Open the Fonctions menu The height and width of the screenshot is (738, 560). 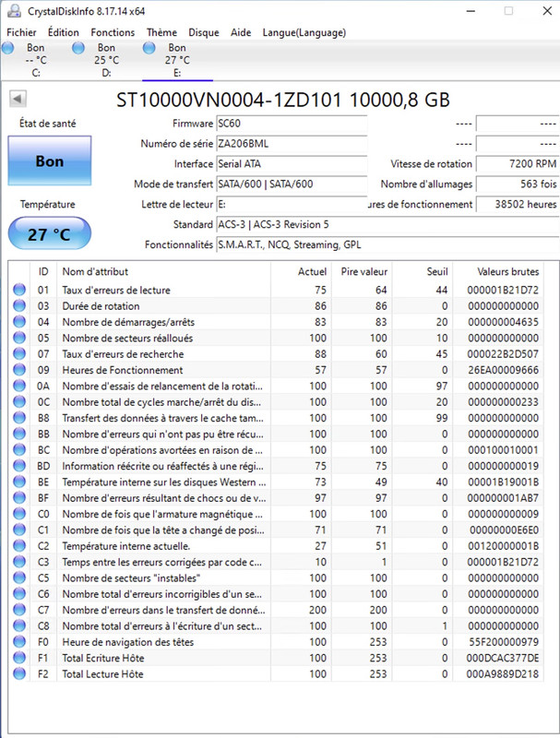(x=113, y=32)
